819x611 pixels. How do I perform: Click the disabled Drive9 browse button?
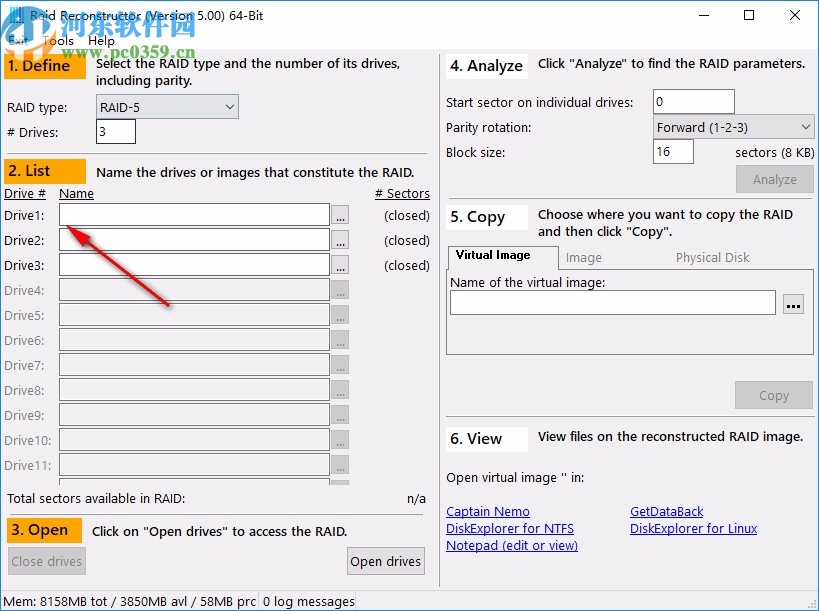point(340,415)
